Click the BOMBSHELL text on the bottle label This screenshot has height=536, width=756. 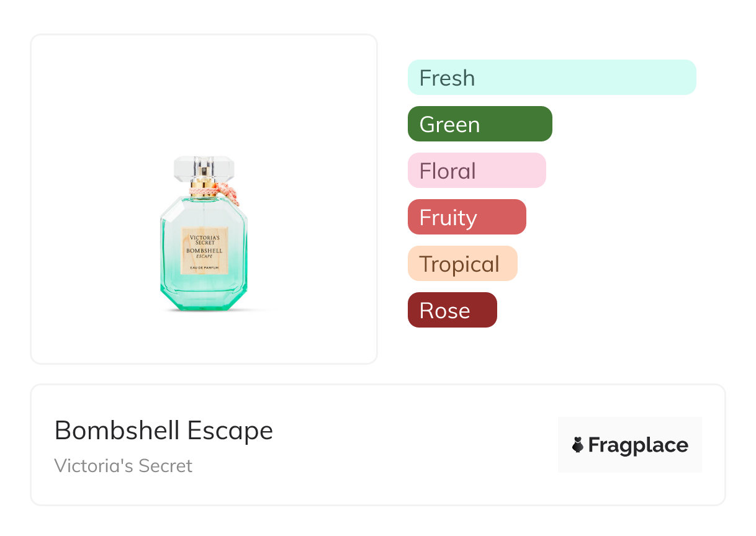[x=204, y=250]
